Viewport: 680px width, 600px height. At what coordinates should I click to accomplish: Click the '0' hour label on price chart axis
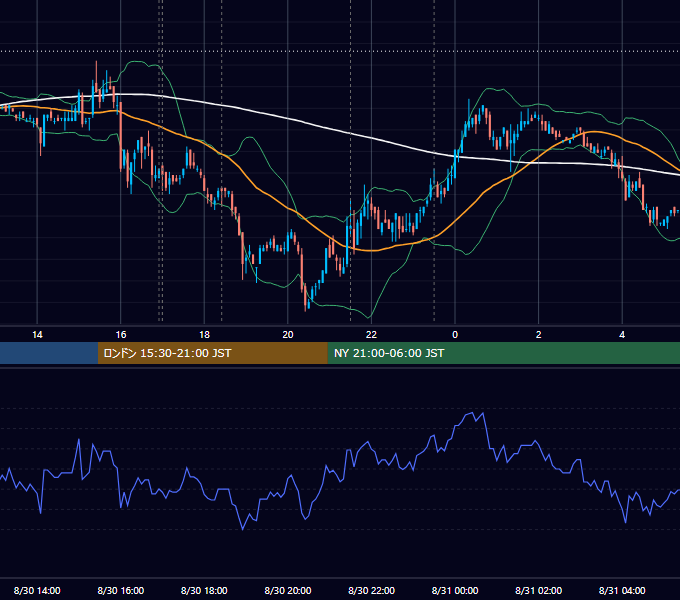click(x=455, y=335)
